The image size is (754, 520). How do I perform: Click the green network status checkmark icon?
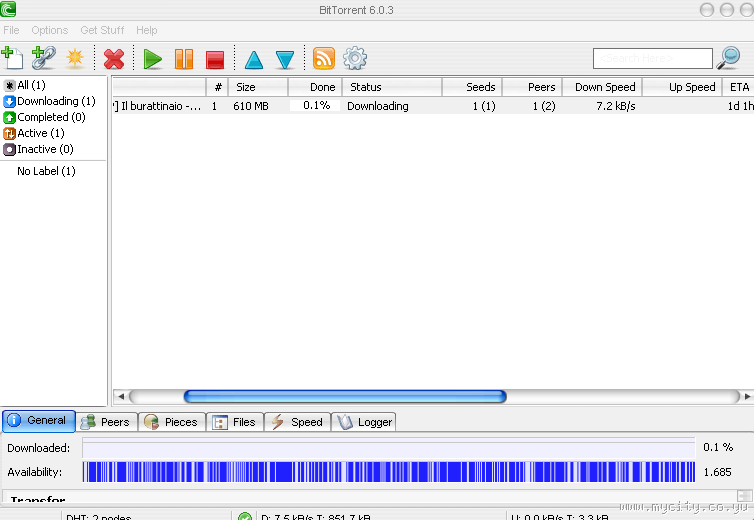[245, 517]
